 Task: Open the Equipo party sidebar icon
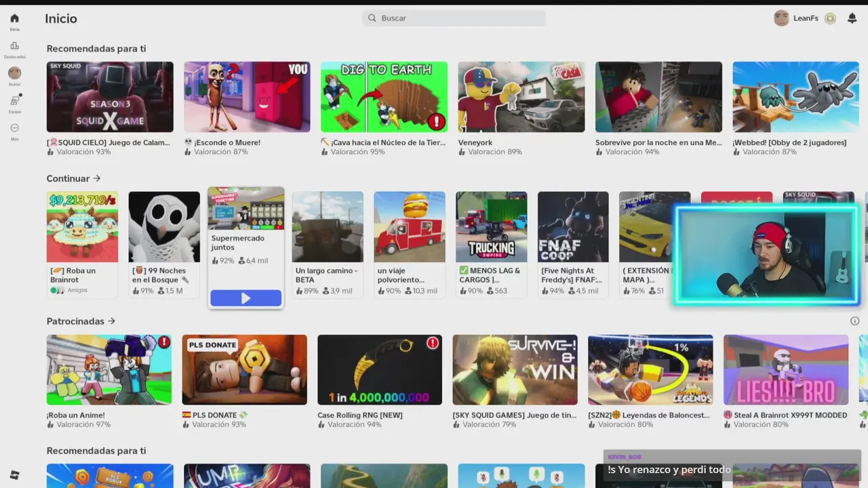(14, 100)
